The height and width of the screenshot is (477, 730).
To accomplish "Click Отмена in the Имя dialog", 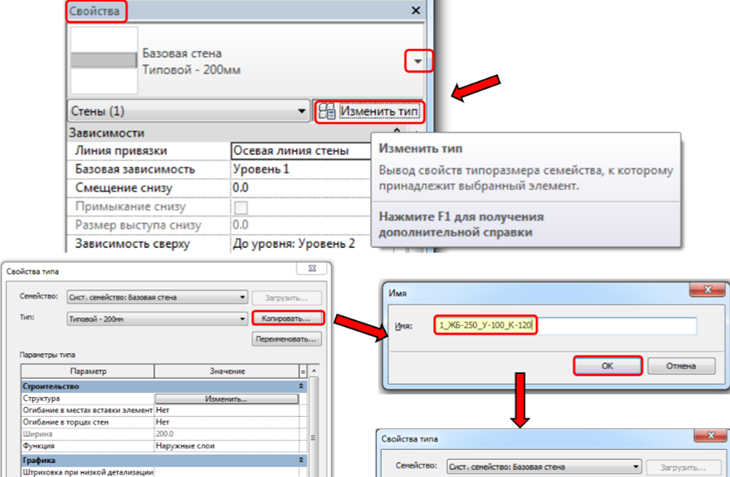I will [681, 366].
